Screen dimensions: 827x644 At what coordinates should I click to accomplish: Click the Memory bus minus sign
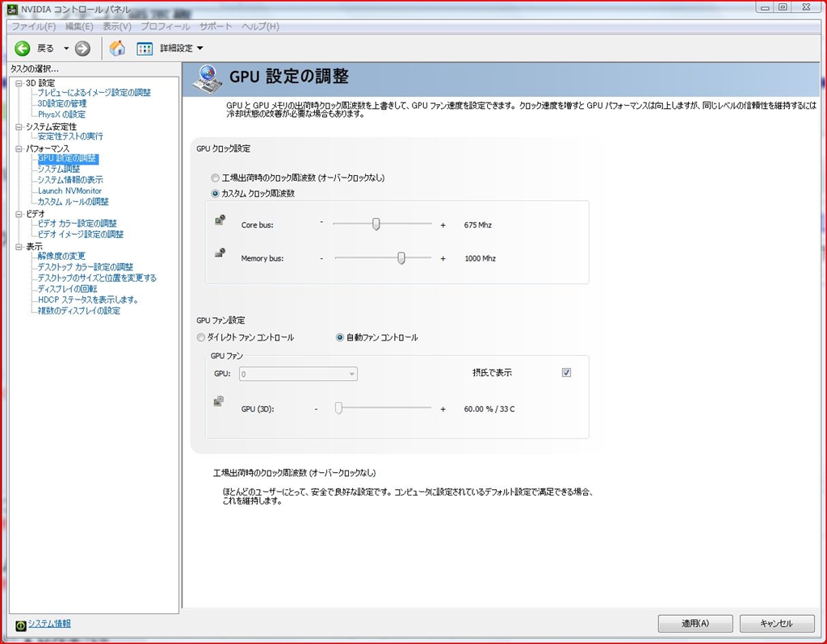click(x=321, y=258)
